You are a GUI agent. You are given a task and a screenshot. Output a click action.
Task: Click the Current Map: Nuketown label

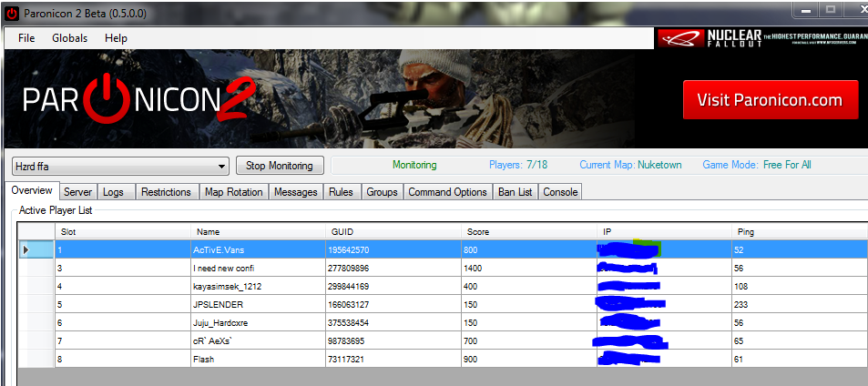click(630, 165)
